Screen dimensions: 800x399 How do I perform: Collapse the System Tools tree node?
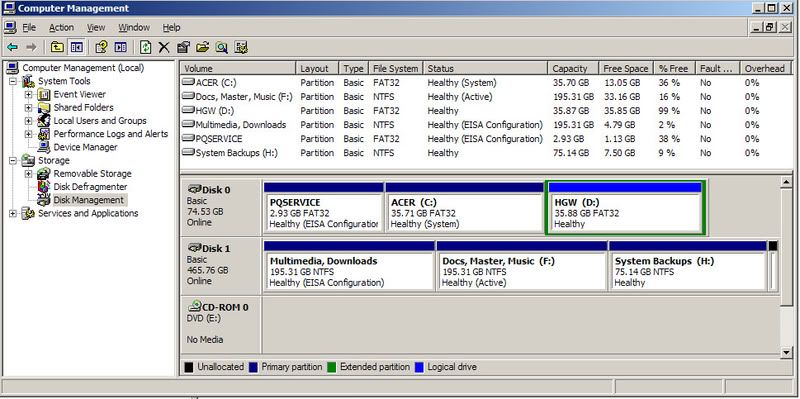pos(13,81)
